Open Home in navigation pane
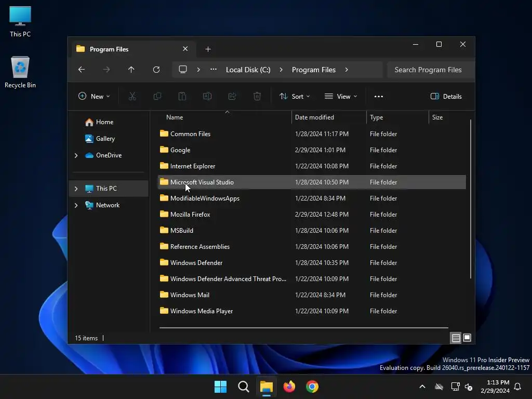The image size is (532, 399). point(104,122)
